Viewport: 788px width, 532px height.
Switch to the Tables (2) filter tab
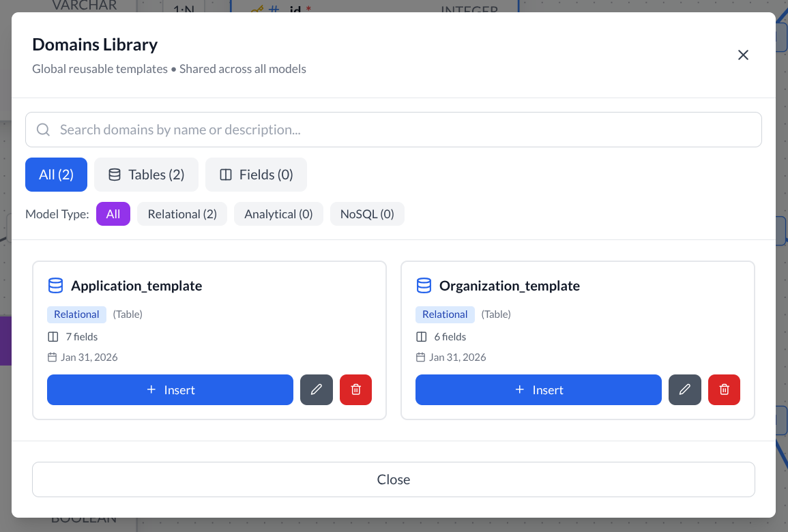click(146, 175)
